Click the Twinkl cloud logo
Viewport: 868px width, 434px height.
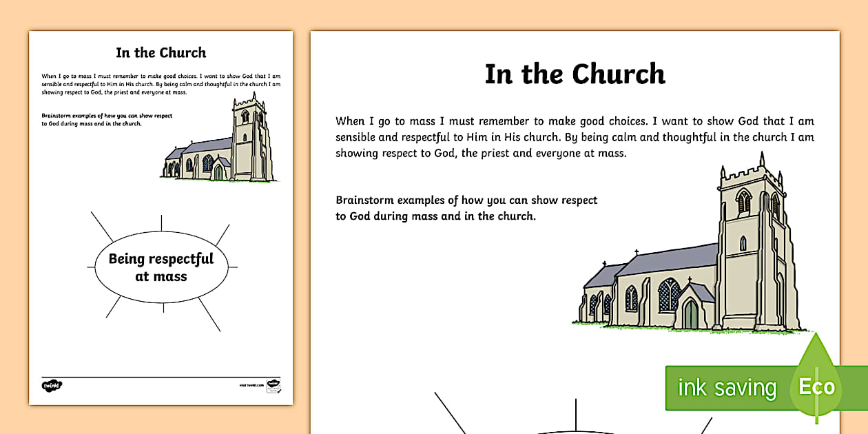click(x=52, y=384)
